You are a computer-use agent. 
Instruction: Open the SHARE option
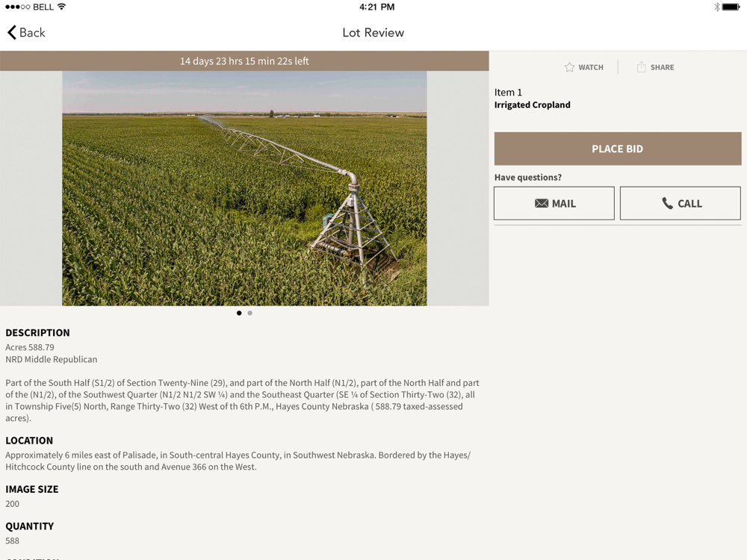click(656, 67)
